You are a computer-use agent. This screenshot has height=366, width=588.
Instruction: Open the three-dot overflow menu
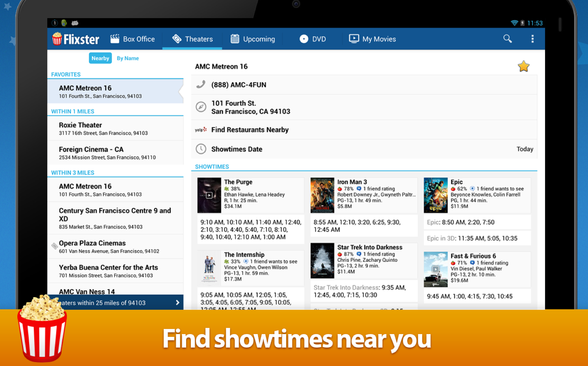pyautogui.click(x=533, y=39)
